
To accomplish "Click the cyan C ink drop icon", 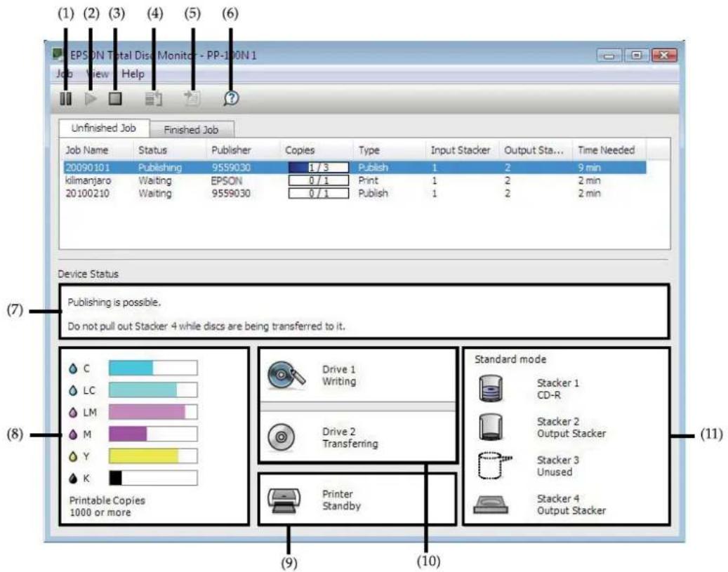I will (x=73, y=368).
